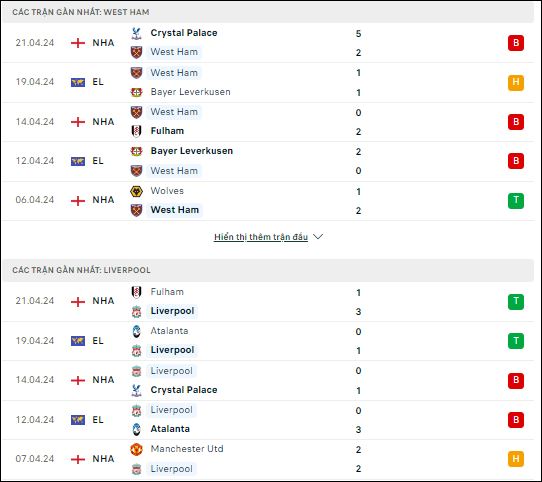Click red B result badge for Crystal Palace–West Ham
This screenshot has height=482, width=542.
coord(516,43)
